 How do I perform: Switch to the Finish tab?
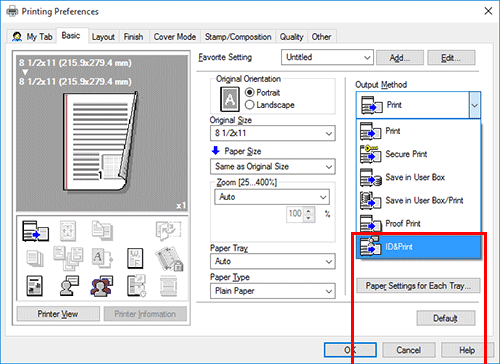(x=133, y=37)
